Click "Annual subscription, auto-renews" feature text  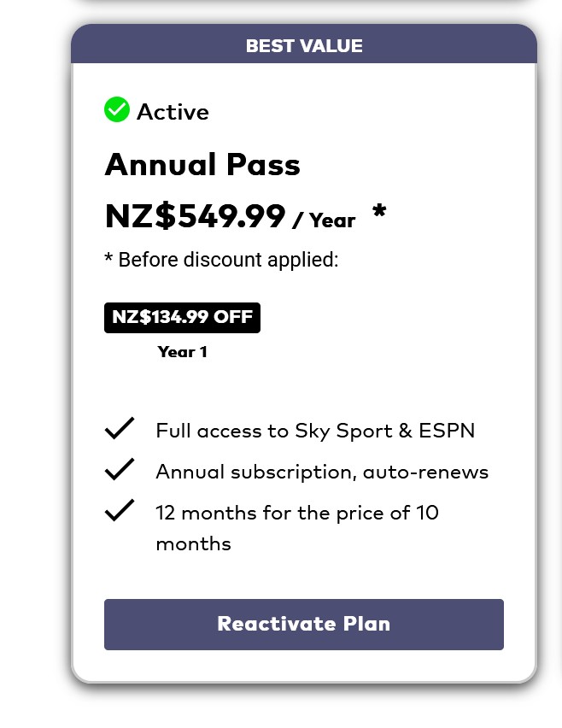click(322, 472)
